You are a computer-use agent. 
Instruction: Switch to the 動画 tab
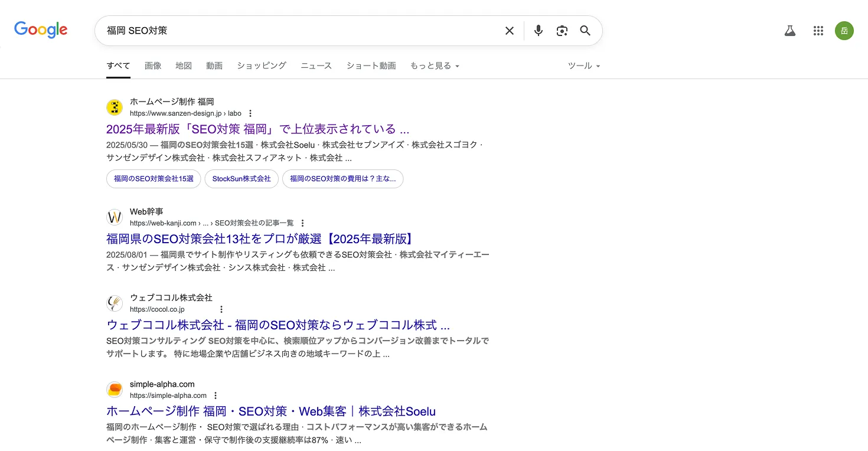[x=214, y=66]
